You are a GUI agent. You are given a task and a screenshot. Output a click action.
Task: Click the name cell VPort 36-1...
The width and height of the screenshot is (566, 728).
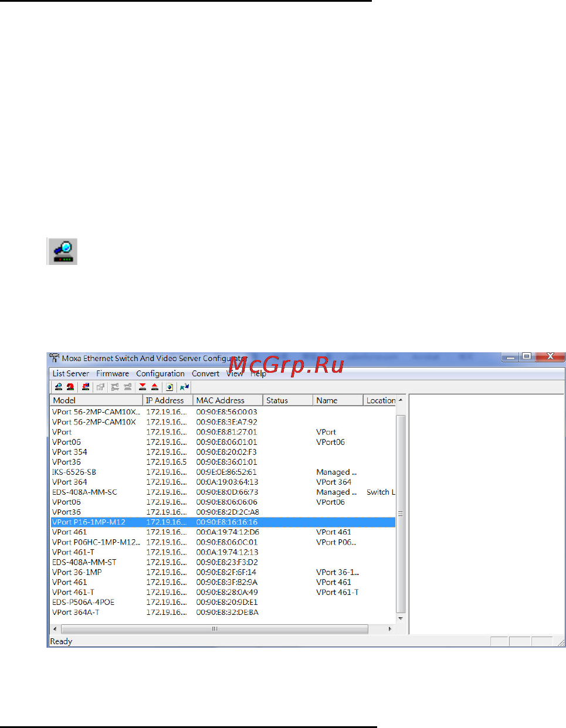tap(338, 572)
